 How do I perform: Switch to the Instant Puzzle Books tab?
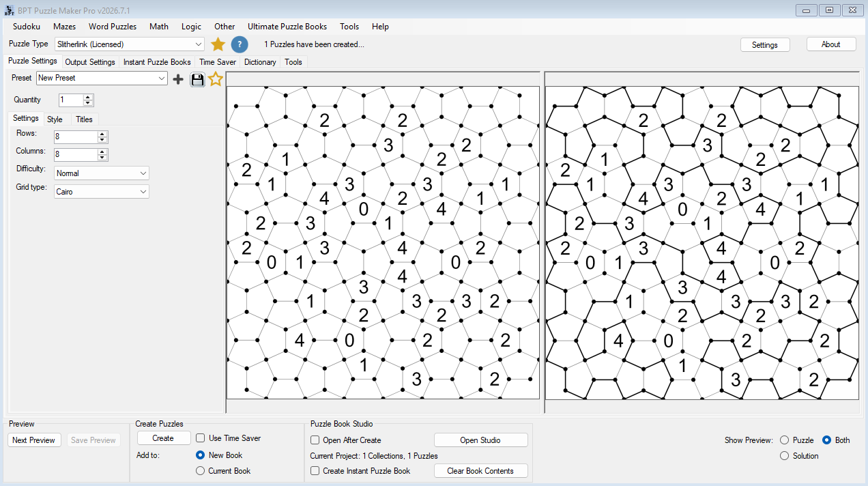coord(157,62)
